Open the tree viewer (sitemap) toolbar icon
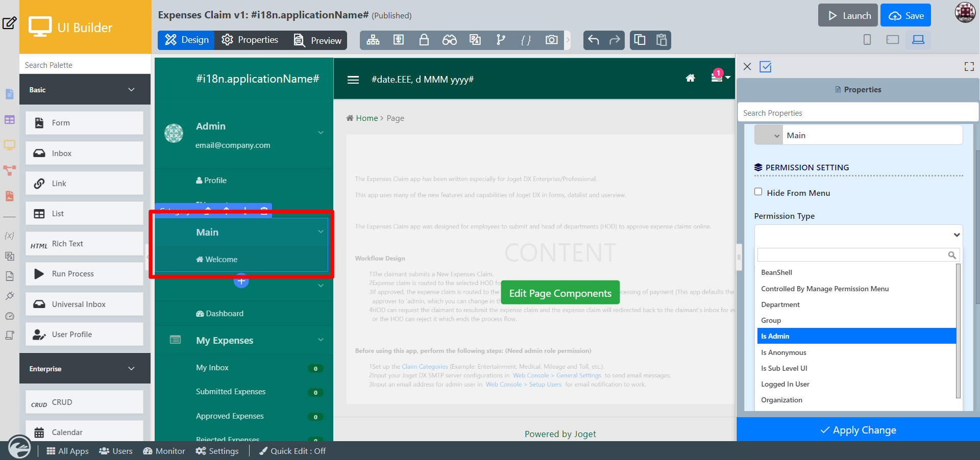Image resolution: width=980 pixels, height=460 pixels. [x=373, y=40]
